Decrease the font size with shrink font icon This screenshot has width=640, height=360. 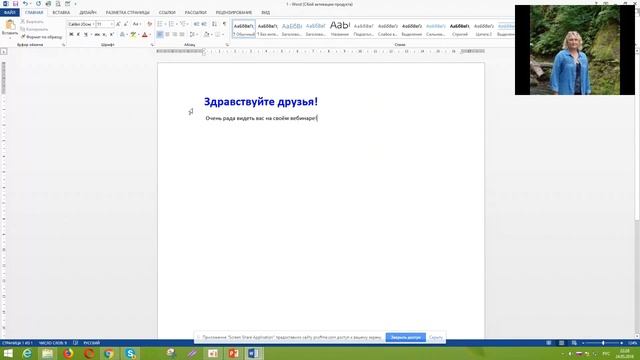tap(126, 24)
